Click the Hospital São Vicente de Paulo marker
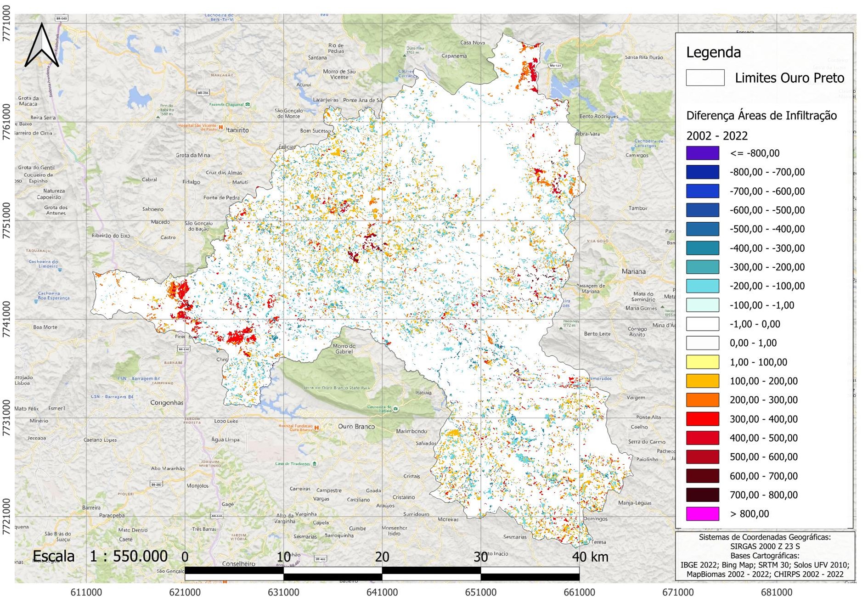The image size is (868, 597). pyautogui.click(x=221, y=128)
